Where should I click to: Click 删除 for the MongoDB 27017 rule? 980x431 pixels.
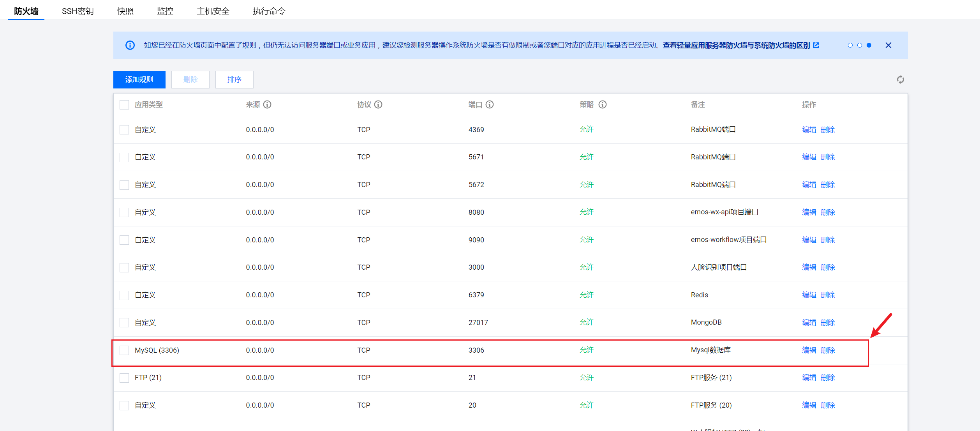coord(828,322)
